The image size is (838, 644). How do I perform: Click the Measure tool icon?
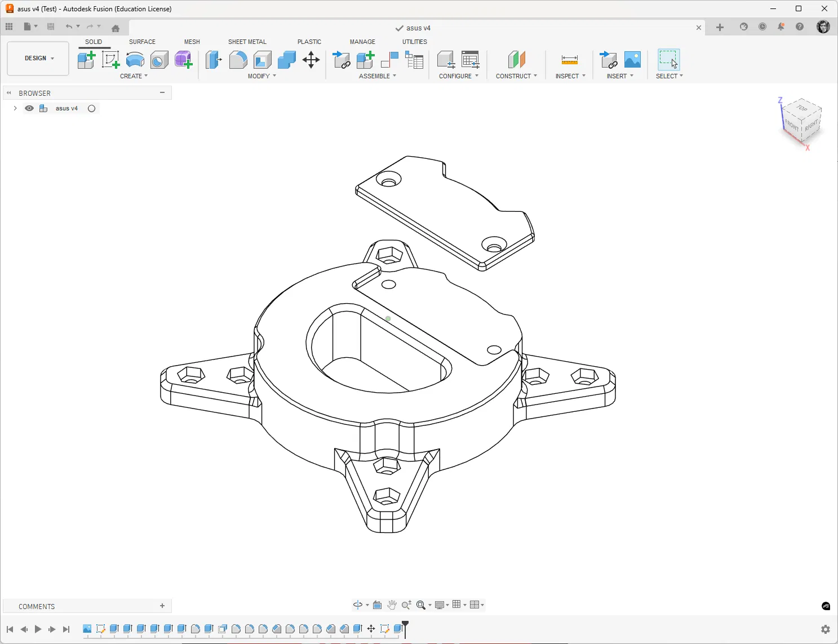click(x=569, y=60)
